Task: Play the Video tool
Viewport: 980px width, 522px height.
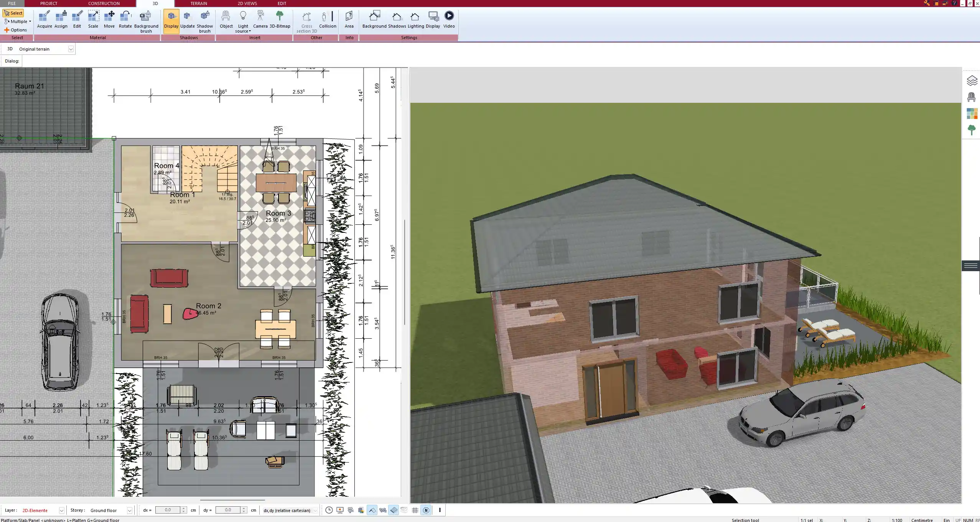Action: 449,20
